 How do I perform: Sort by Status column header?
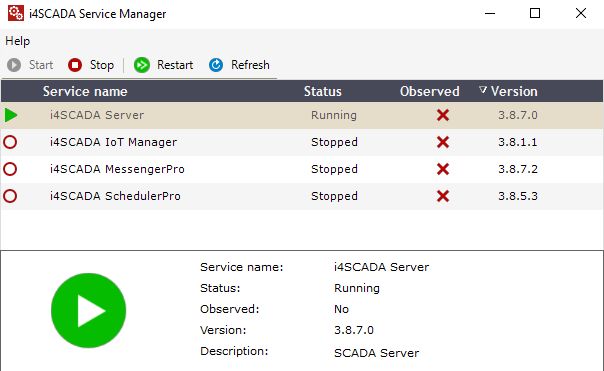click(x=322, y=91)
